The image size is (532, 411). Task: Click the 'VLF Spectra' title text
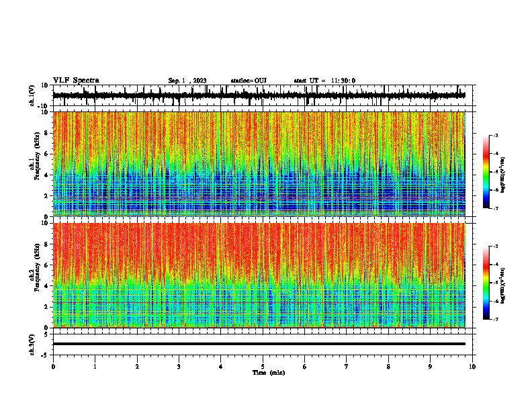76,80
